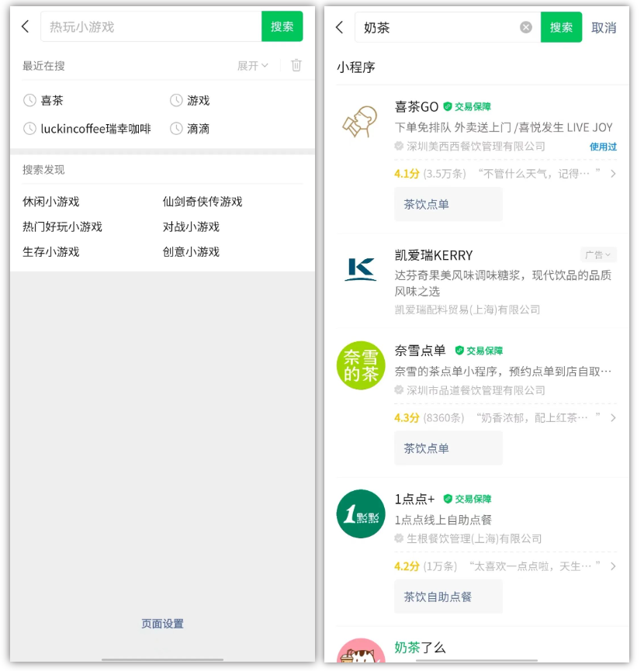Open 茶饮自助点餐 under 1点点+

pyautogui.click(x=448, y=597)
